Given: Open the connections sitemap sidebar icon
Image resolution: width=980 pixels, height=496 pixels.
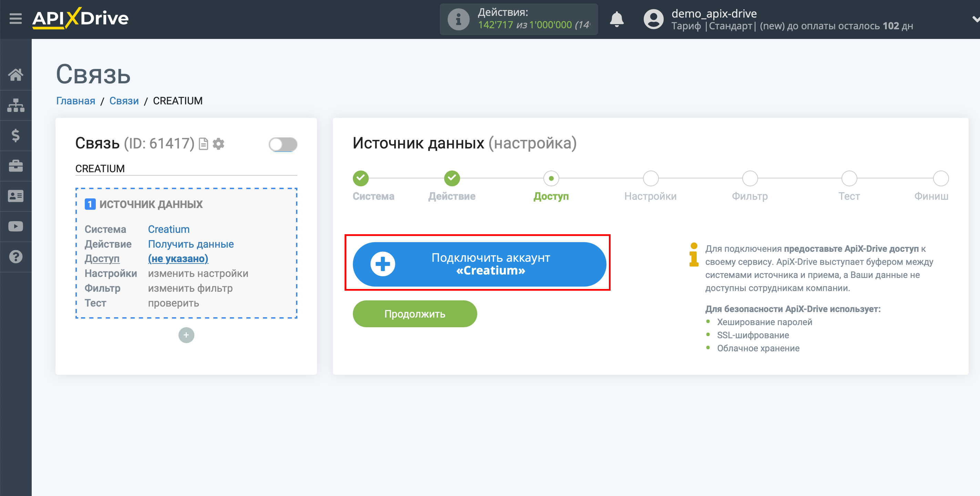Looking at the screenshot, I should [16, 105].
